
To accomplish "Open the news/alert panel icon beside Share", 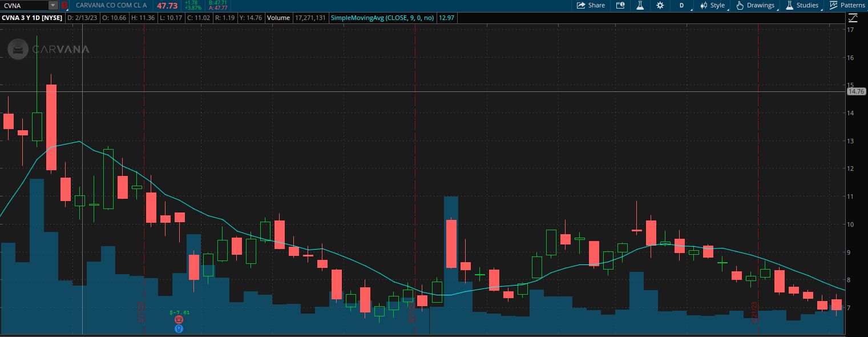I will point(620,5).
